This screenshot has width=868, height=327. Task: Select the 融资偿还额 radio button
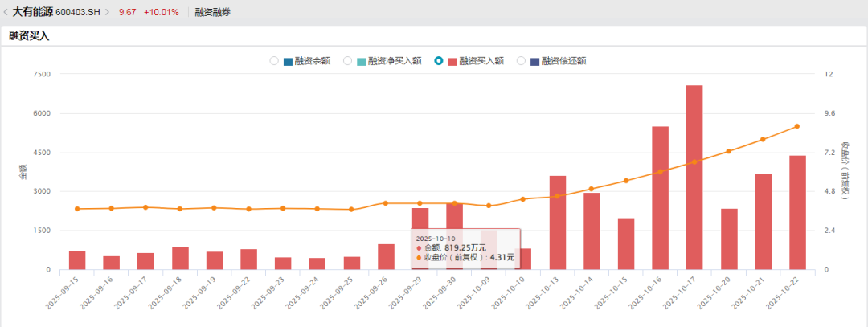click(x=521, y=61)
